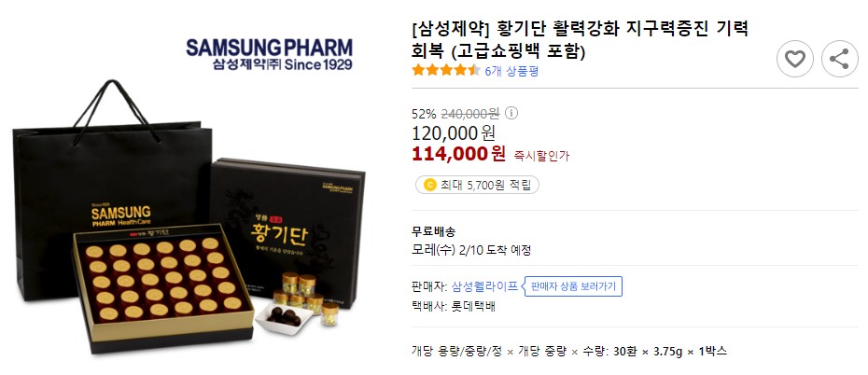The width and height of the screenshot is (868, 375).
Task: Click the SAMSUNG PHARM logo
Action: point(269,55)
